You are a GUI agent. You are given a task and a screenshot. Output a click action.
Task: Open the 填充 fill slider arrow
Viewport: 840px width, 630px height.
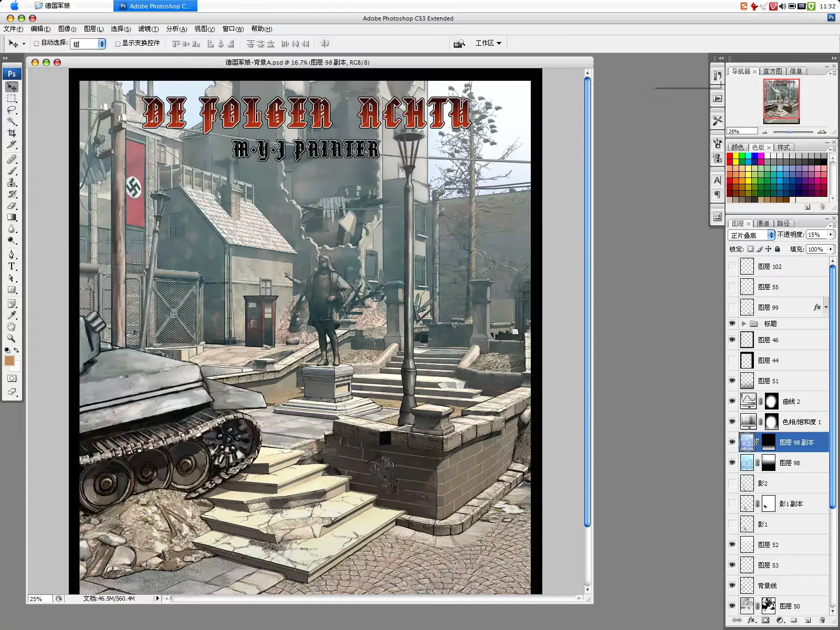click(x=831, y=249)
